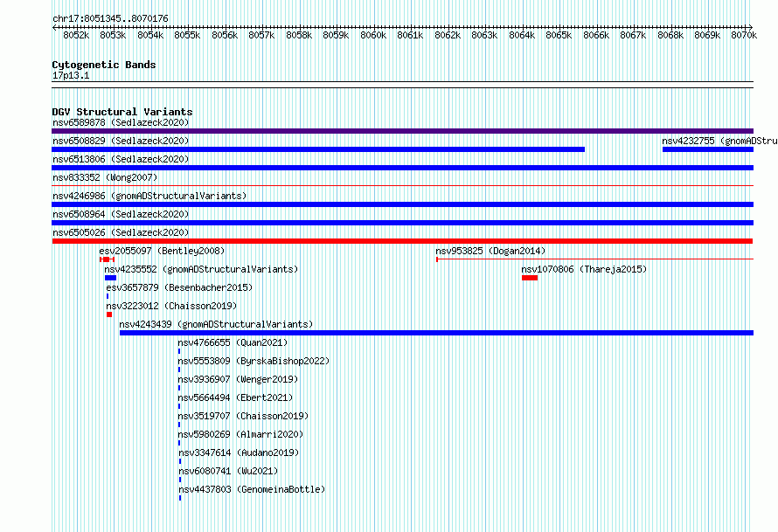The height and width of the screenshot is (532, 778).
Task: Open the nsv5980269 (Almarri2020) label
Action: (240, 434)
